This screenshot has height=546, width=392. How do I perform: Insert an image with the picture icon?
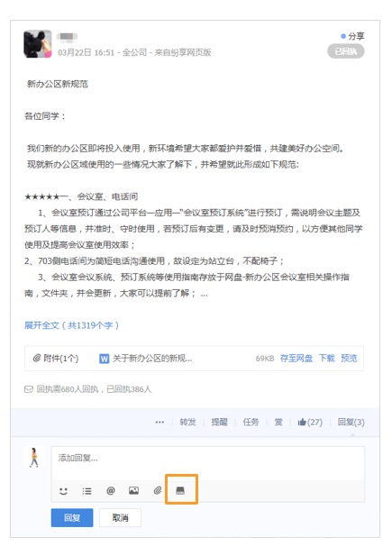pos(133,491)
